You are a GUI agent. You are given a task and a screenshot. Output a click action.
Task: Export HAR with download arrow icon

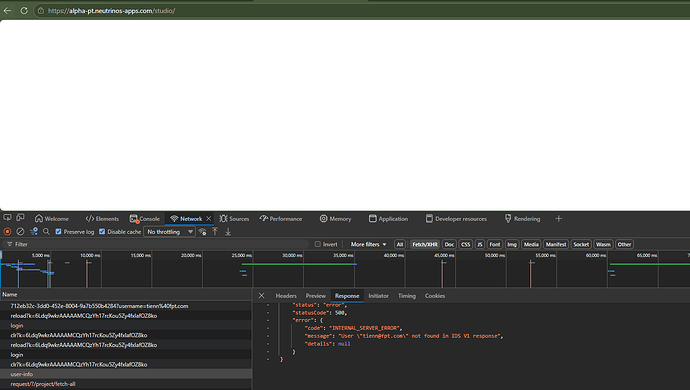pyautogui.click(x=228, y=232)
